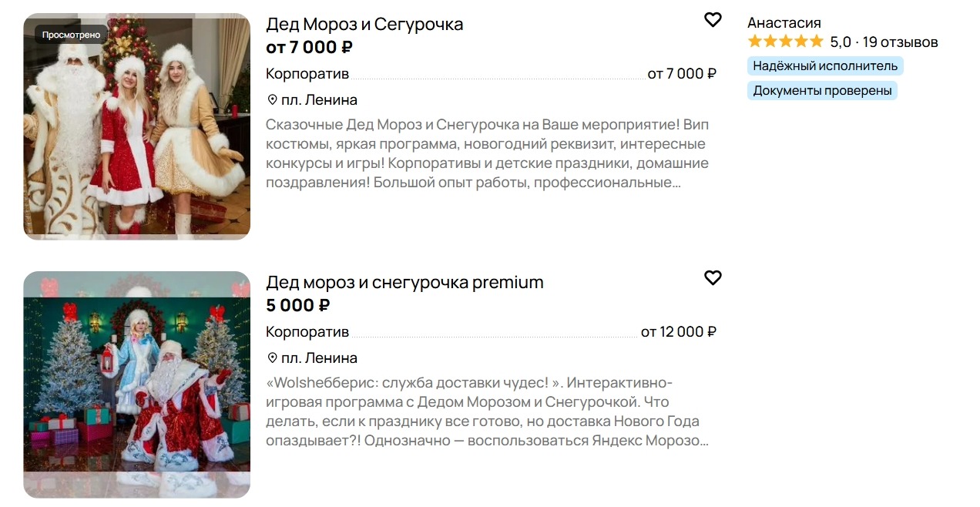980x507 pixels.
Task: Open listing titled Дед Мороз и Сегурочка
Action: [x=364, y=24]
